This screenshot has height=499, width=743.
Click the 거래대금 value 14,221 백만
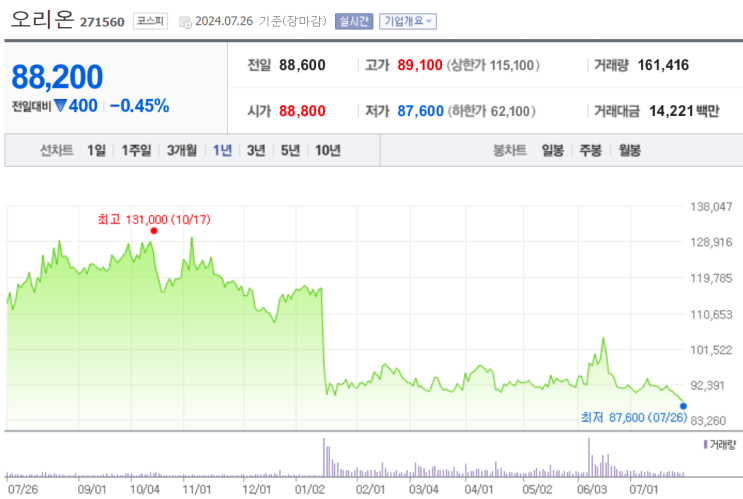pyautogui.click(x=684, y=111)
